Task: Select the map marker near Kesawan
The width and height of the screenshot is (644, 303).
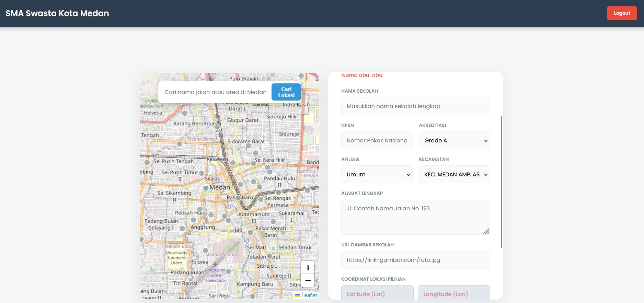Action: pos(233,163)
